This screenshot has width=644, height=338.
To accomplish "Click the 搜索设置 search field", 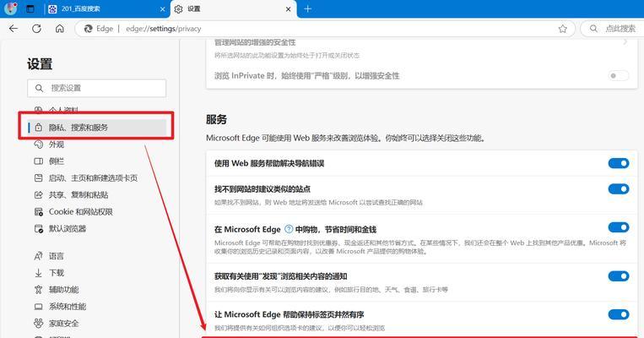I will 97,88.
